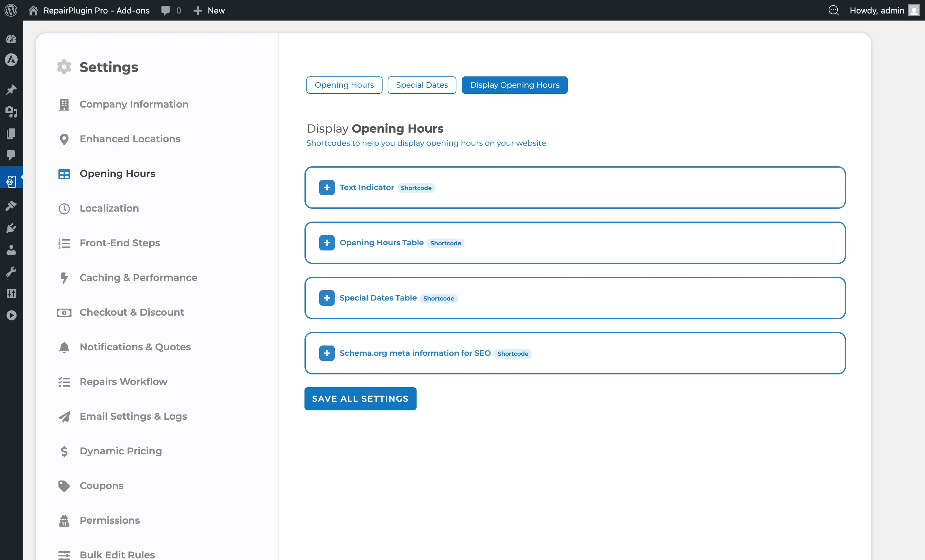Click the Howdy, admin profile avatar
This screenshot has width=925, height=560.
click(x=914, y=10)
